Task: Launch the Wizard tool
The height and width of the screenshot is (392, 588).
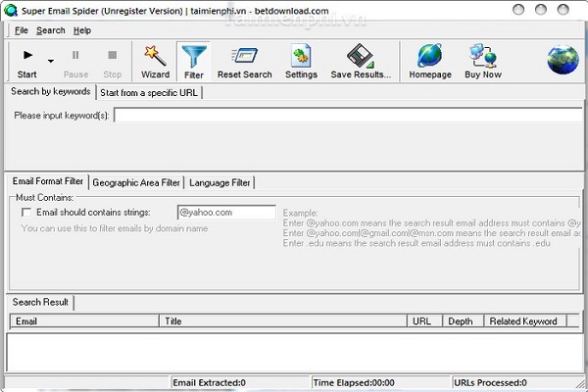Action: click(155, 63)
